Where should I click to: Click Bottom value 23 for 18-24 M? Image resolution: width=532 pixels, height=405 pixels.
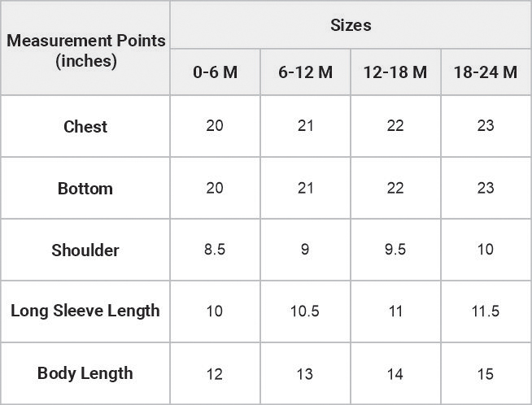point(486,188)
